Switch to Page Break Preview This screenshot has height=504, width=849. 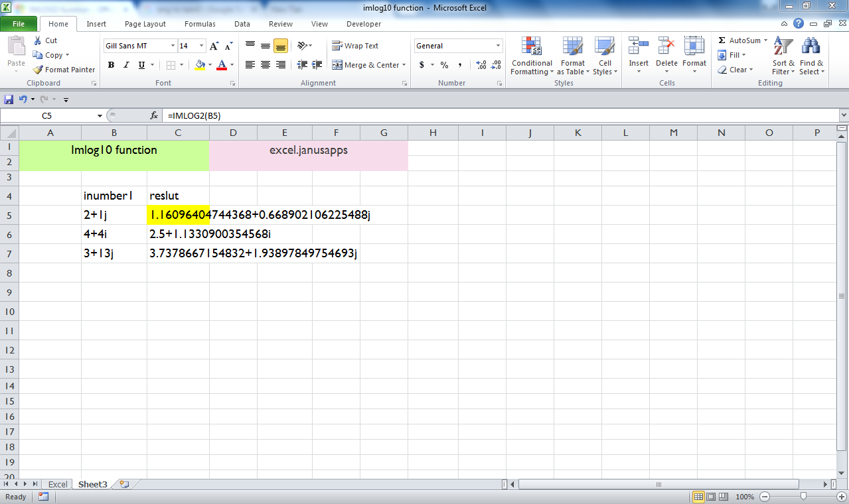[x=723, y=497]
